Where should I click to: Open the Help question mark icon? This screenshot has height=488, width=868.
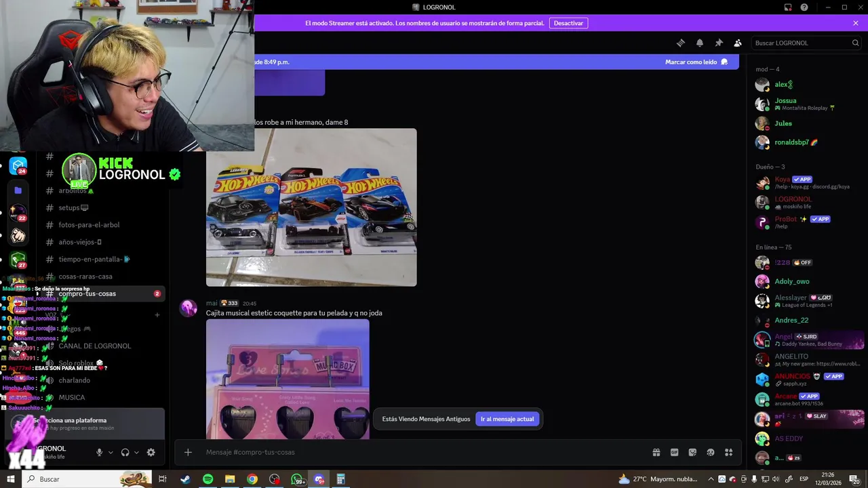coord(804,7)
